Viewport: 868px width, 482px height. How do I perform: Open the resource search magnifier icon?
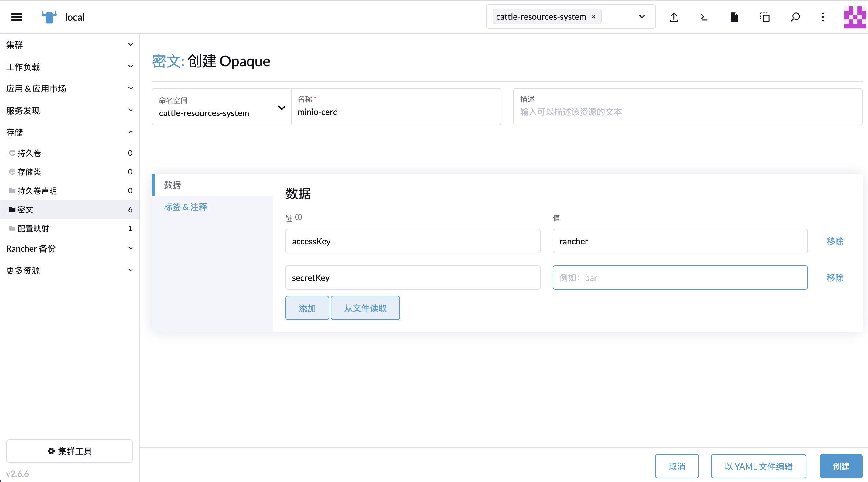tap(795, 17)
